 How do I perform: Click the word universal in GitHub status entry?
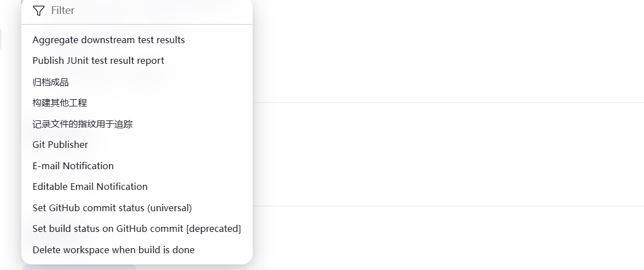tap(169, 208)
